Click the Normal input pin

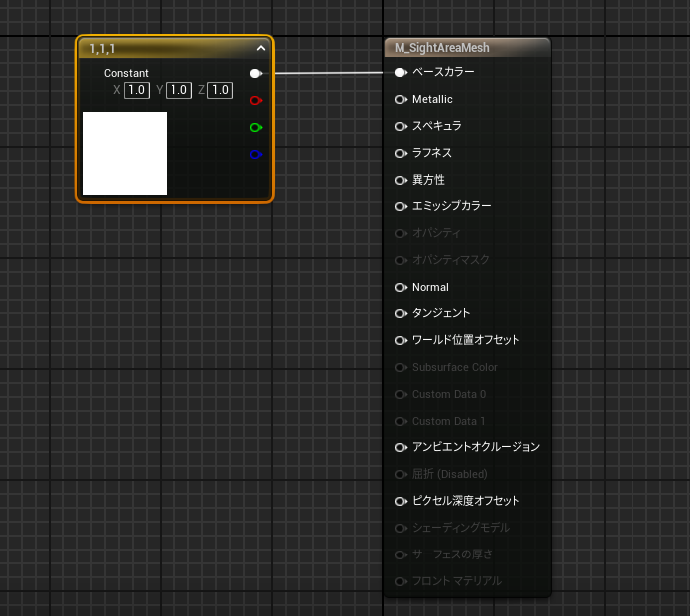point(401,287)
